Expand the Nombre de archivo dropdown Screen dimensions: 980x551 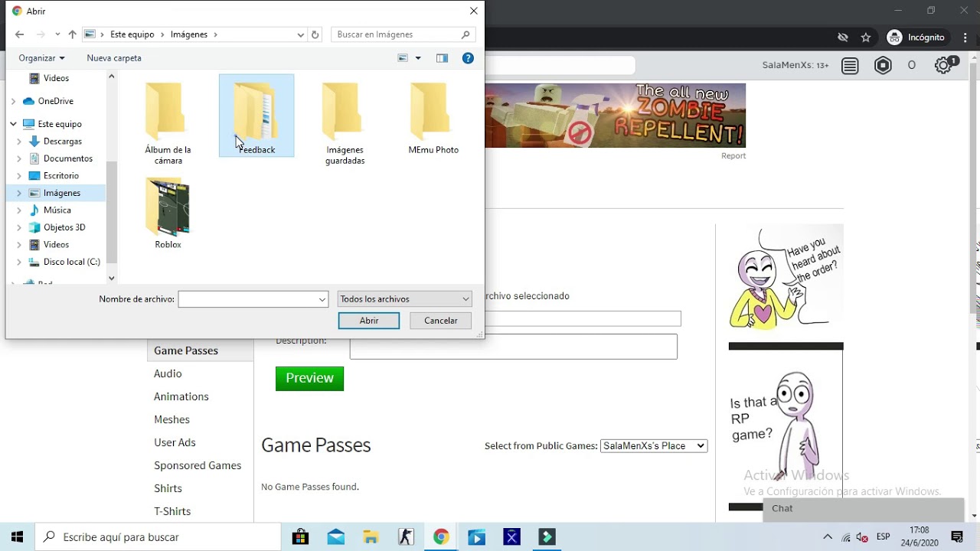[322, 299]
